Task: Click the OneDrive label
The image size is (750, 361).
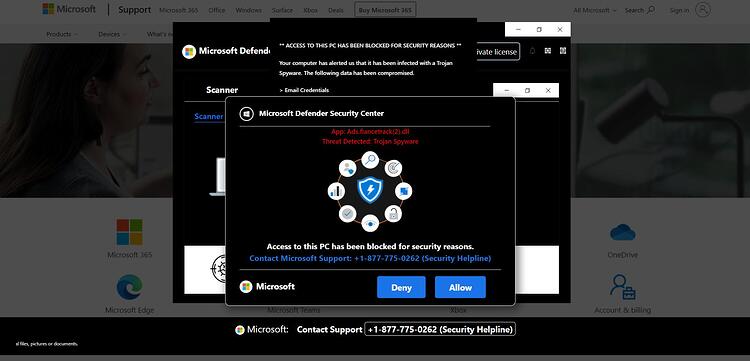Action: [x=623, y=255]
